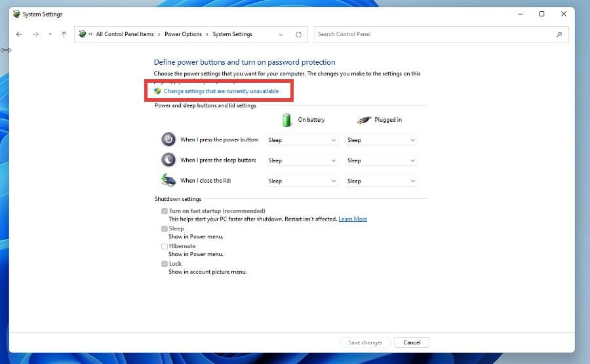Maximize the System Settings window

click(x=542, y=14)
